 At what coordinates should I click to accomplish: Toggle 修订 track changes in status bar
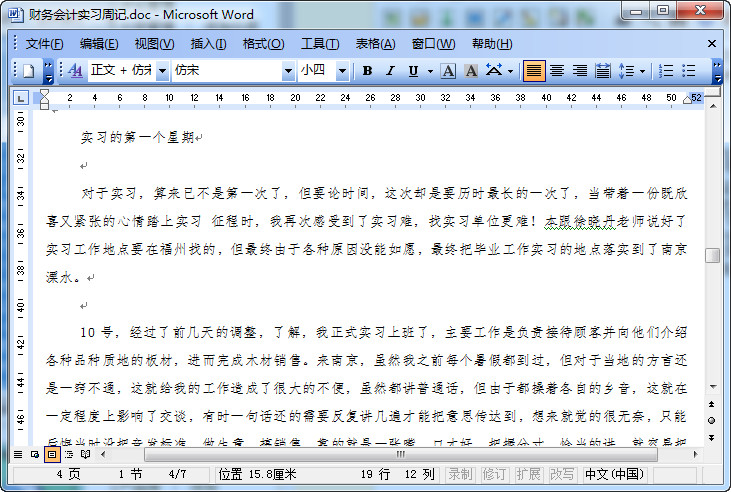[494, 475]
